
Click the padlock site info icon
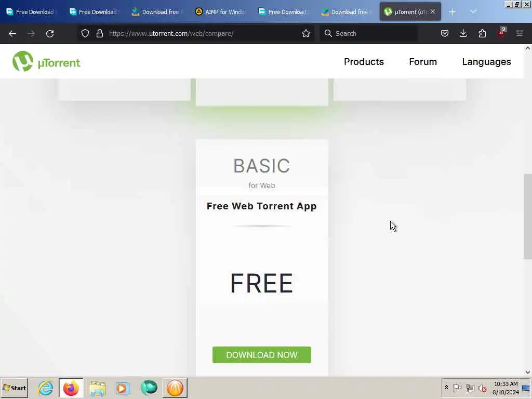click(x=99, y=33)
